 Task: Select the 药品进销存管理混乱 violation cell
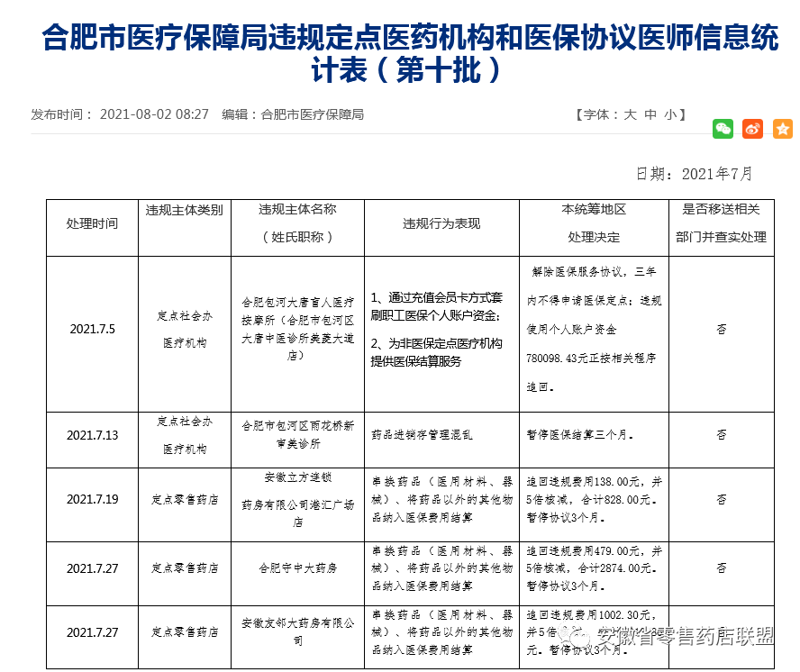pyautogui.click(x=422, y=434)
